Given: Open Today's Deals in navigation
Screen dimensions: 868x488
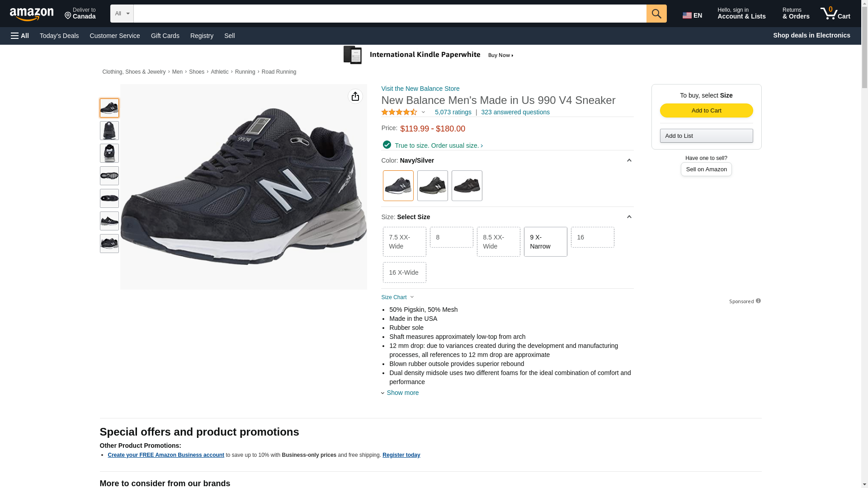Looking at the screenshot, I should [x=59, y=36].
